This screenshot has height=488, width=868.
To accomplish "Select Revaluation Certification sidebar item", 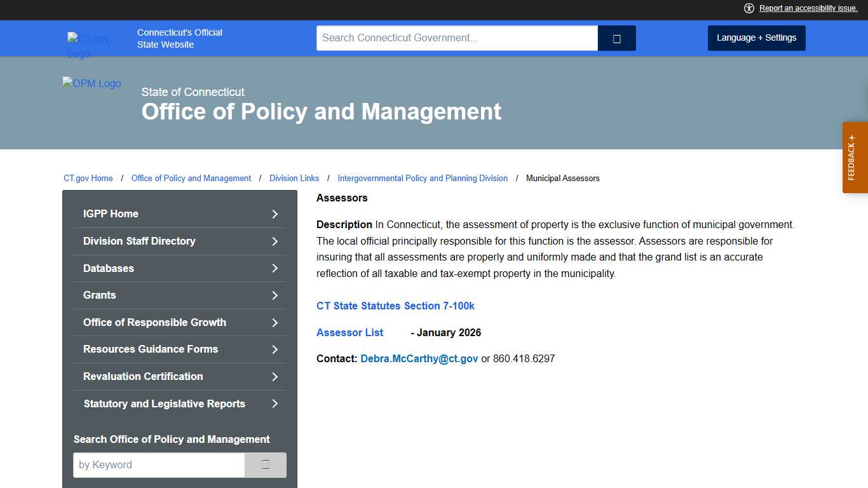I will click(x=143, y=376).
